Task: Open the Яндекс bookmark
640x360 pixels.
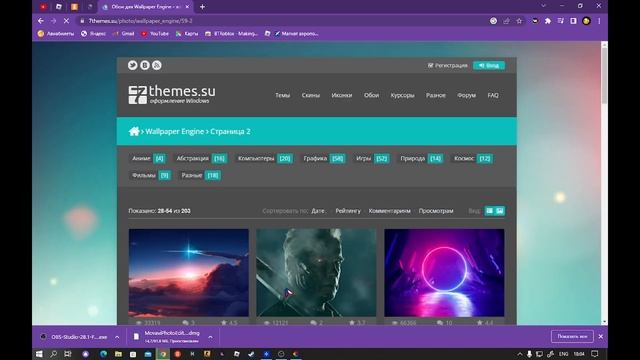Action: click(93, 34)
